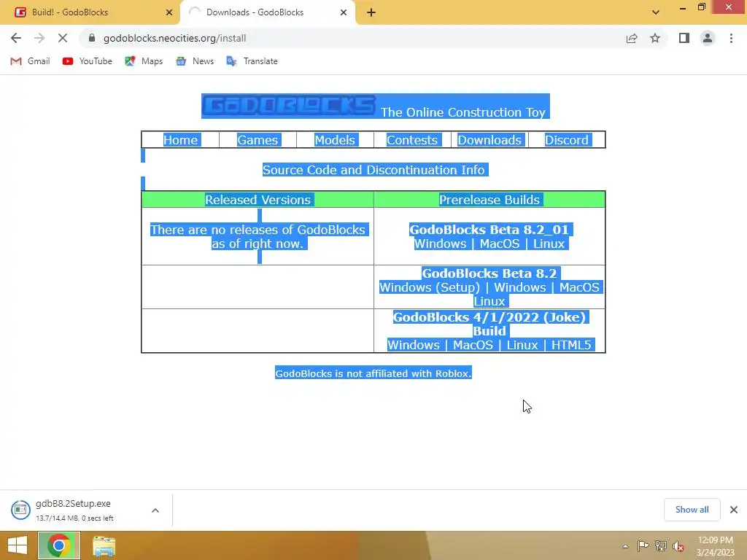The width and height of the screenshot is (747, 560).
Task: Open the Games nav link
Action: coord(258,140)
